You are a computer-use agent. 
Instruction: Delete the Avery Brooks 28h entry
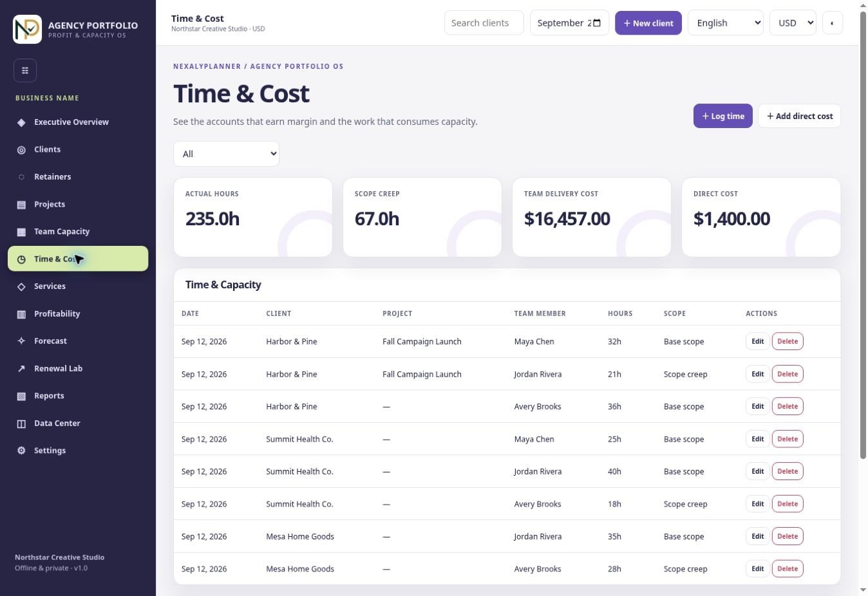[788, 569]
